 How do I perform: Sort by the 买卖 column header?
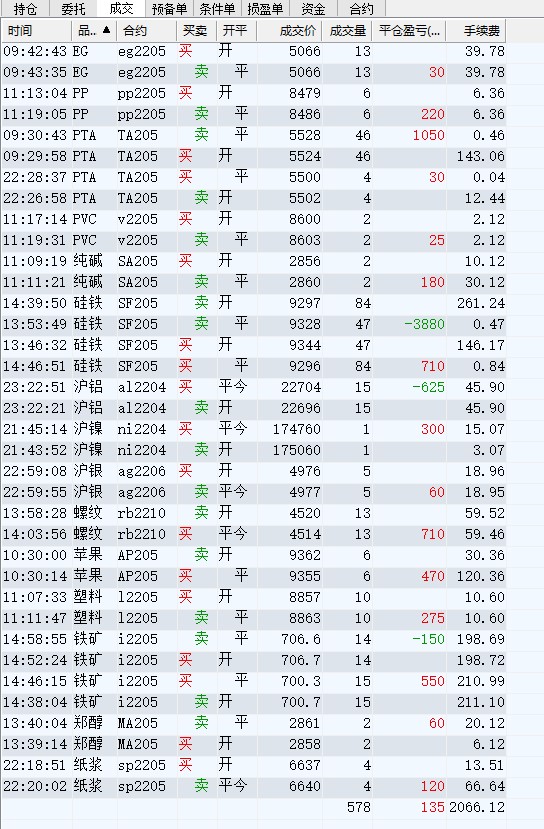click(x=196, y=31)
